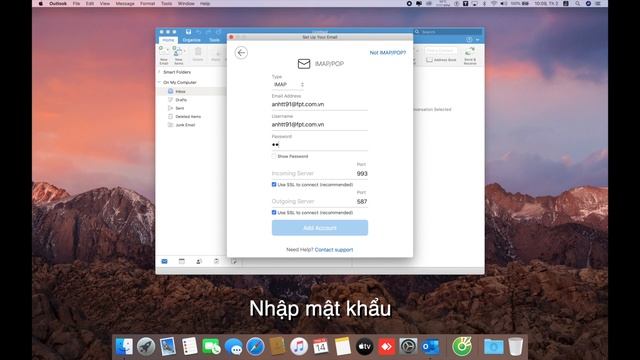Image resolution: width=640 pixels, height=360 pixels.
Task: Open Messages from the Dock
Action: coord(233,347)
